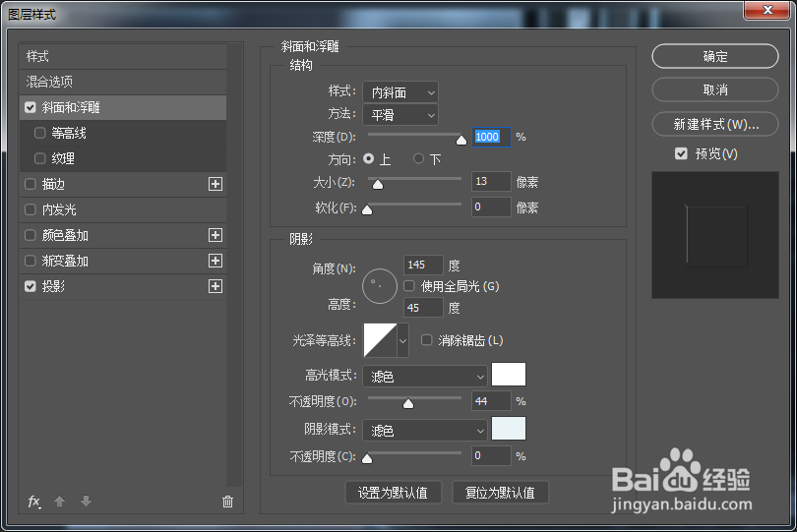Check 消除锯齿(L) option
Viewport: 797px width, 532px height.
(x=427, y=340)
